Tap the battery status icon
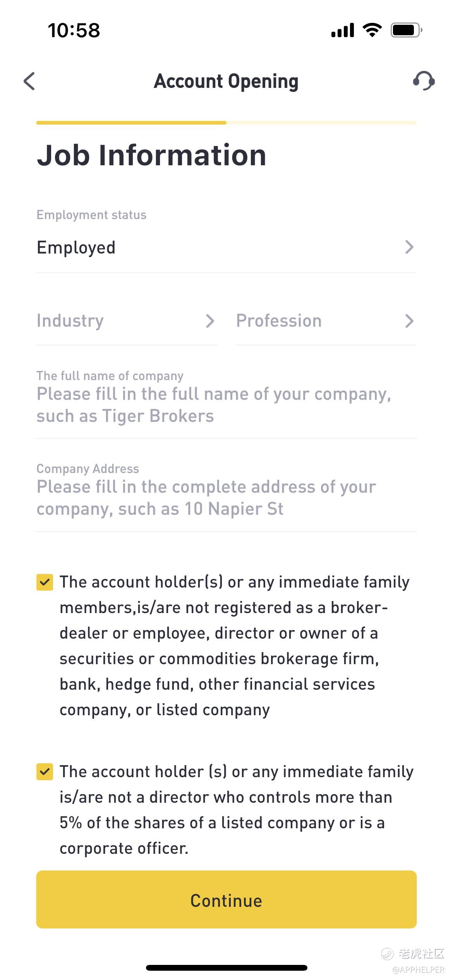This screenshot has width=453, height=980. pyautogui.click(x=406, y=30)
